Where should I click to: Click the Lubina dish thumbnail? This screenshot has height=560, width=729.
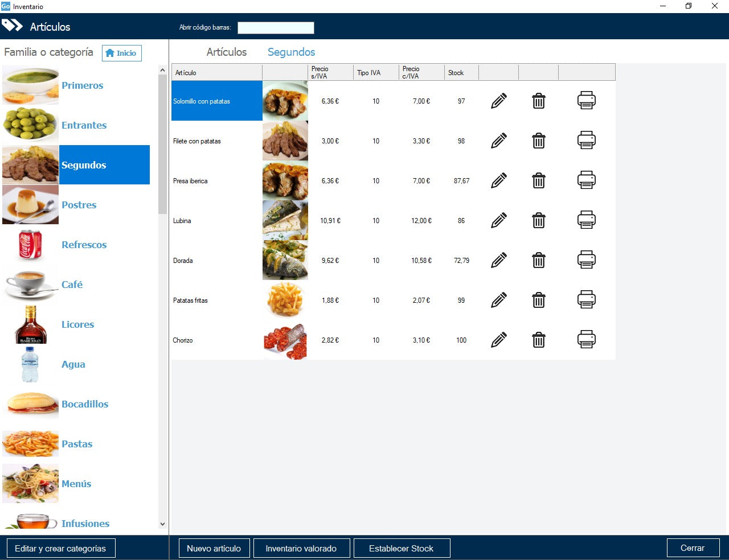coord(285,220)
